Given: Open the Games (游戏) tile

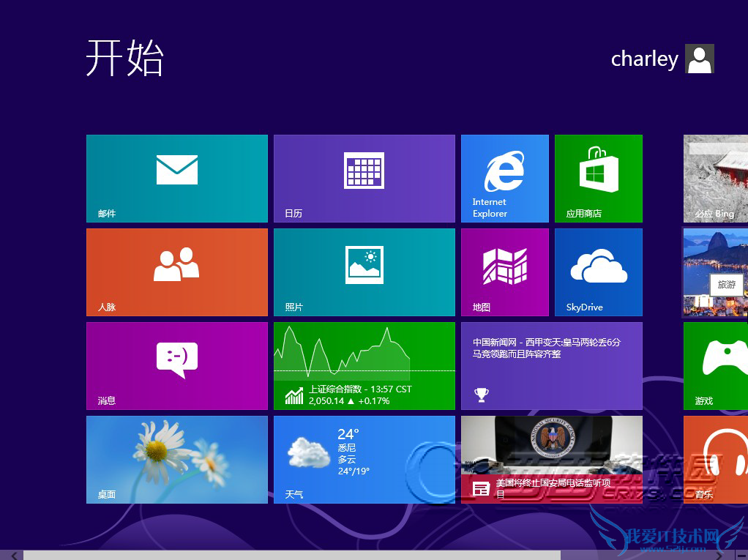Looking at the screenshot, I should tap(716, 366).
